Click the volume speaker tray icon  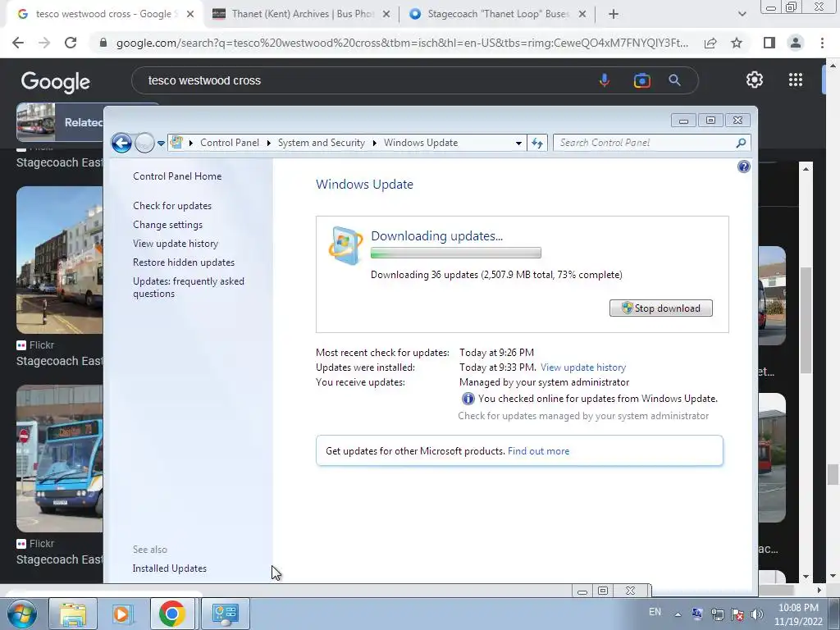coord(756,614)
